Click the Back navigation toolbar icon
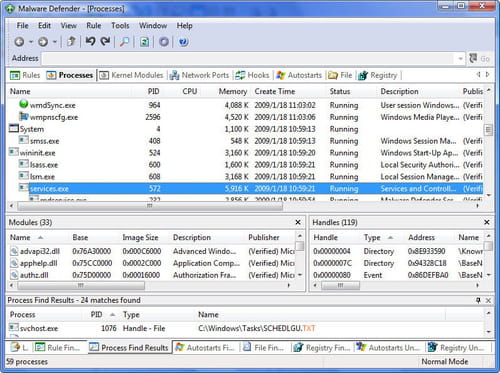This screenshot has height=373, width=500. (x=19, y=42)
